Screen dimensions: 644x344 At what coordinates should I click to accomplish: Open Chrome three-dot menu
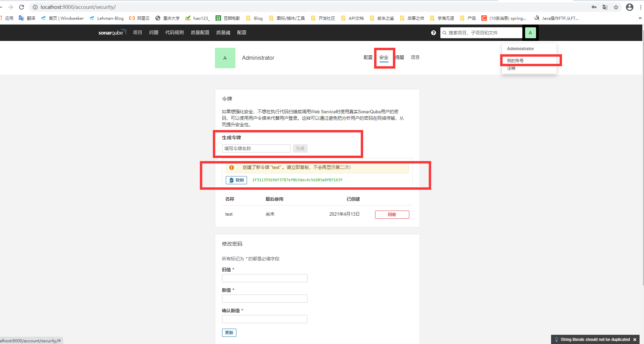pyautogui.click(x=641, y=7)
